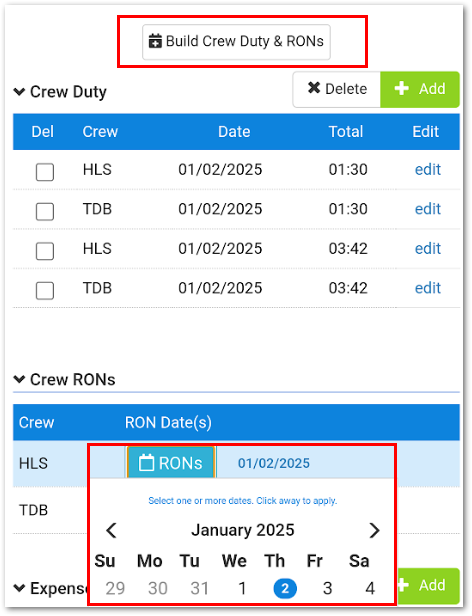Collapse the Crew RONs section

point(19,380)
